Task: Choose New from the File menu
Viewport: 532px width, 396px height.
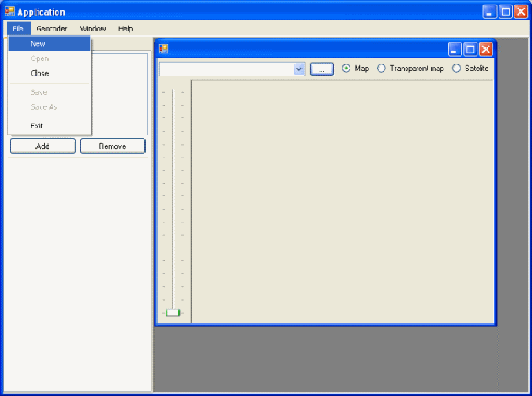Action: tap(38, 44)
